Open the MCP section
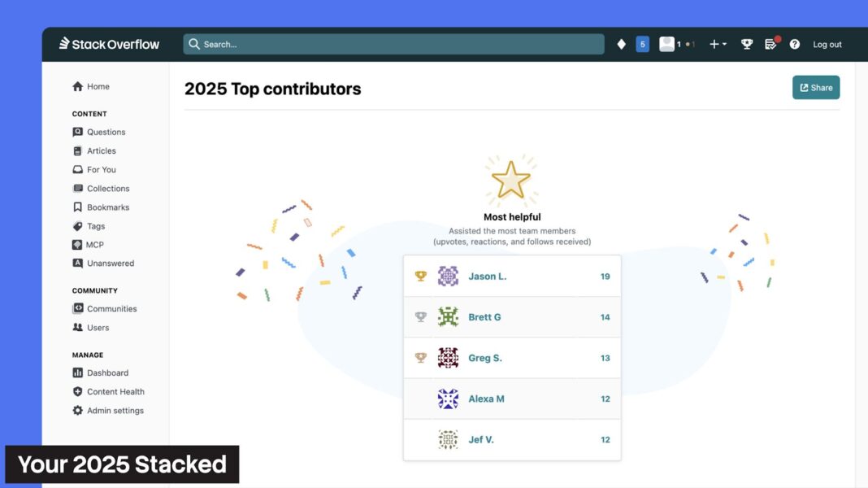The image size is (868, 488). pyautogui.click(x=93, y=244)
